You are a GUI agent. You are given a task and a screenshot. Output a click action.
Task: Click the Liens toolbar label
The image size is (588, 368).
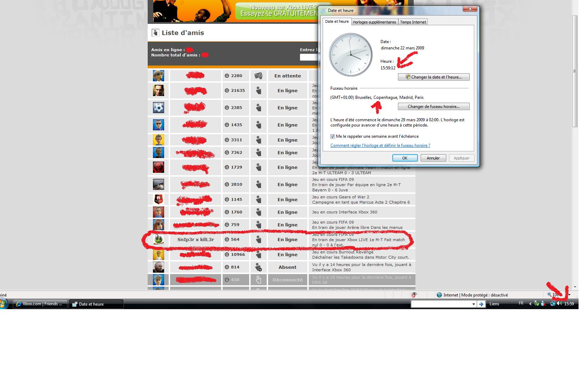coord(494,304)
